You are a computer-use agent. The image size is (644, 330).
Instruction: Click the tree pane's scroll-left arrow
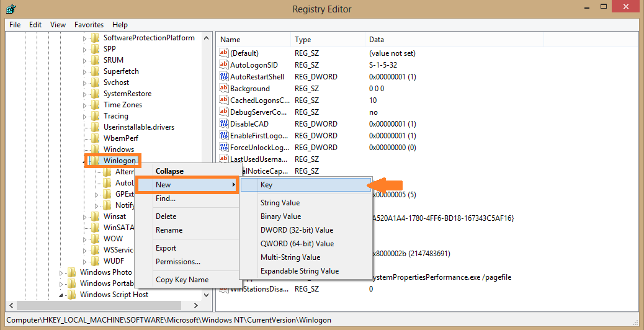[x=11, y=305]
